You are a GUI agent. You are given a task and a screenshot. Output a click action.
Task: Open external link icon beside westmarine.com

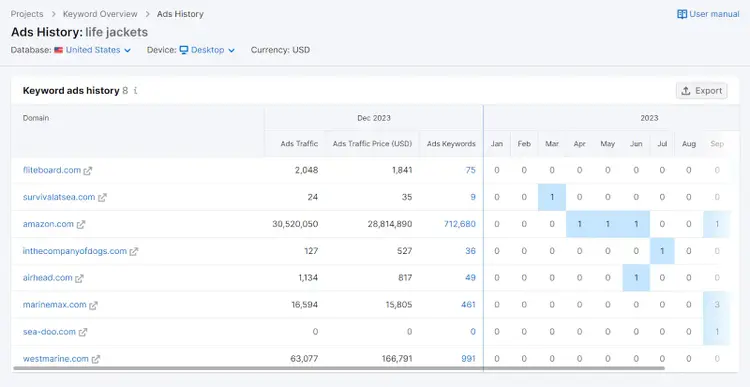pyautogui.click(x=96, y=359)
